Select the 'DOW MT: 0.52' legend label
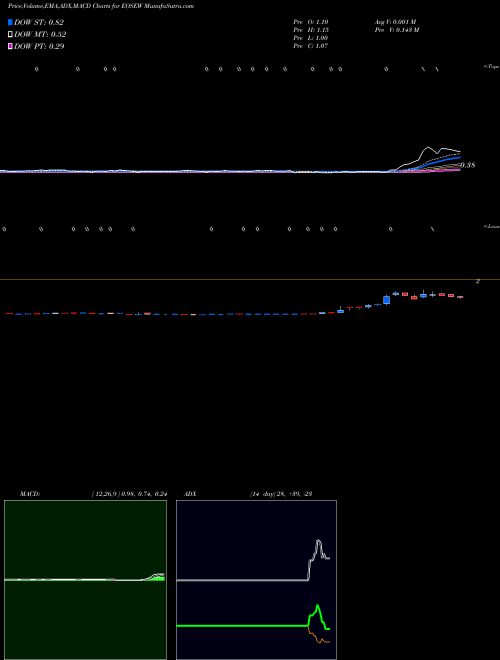The image size is (500, 660). click(40, 35)
